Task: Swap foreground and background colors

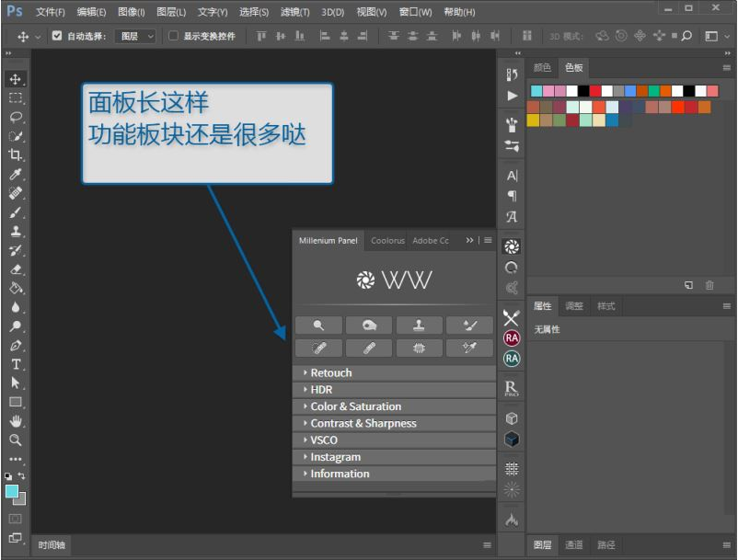Action: point(21,475)
